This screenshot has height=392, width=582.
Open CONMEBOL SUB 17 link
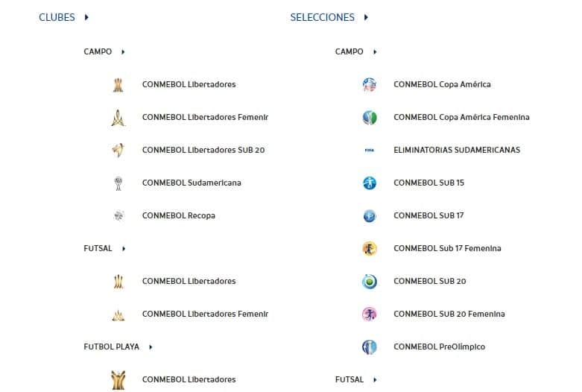(x=428, y=215)
